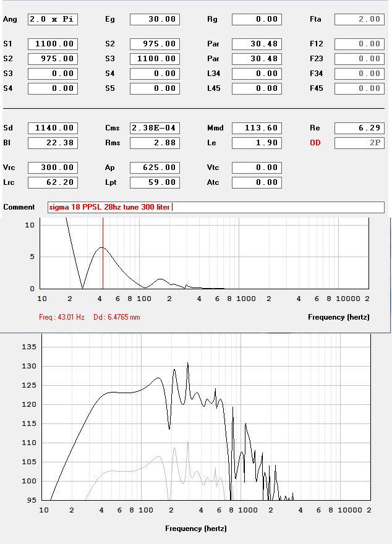Click the S3 field in the F34 row

click(53, 74)
